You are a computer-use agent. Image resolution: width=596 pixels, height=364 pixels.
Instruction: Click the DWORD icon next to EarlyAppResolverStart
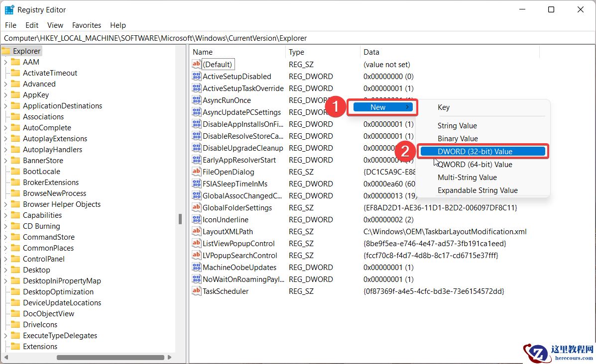196,160
